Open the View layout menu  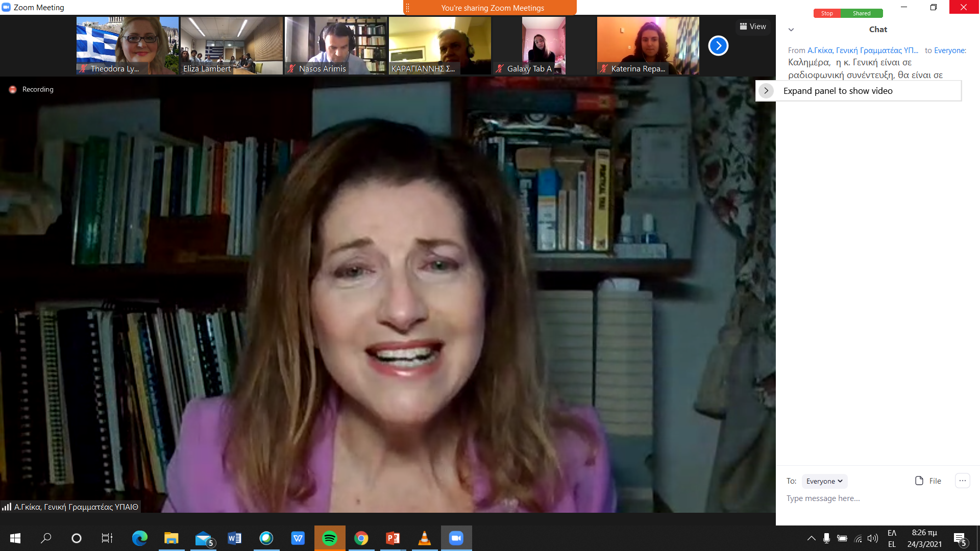pyautogui.click(x=753, y=27)
